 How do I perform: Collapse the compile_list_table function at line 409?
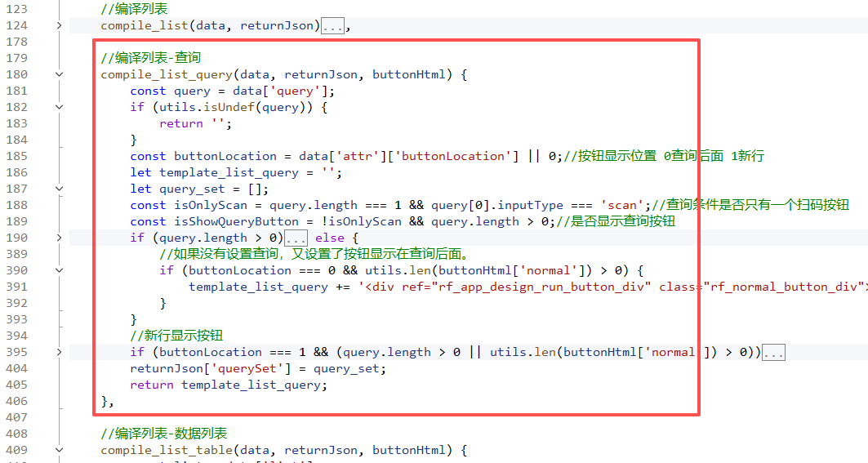point(59,450)
